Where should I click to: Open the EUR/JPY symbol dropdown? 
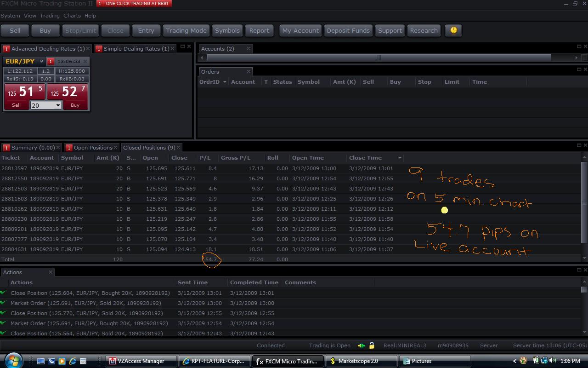pyautogui.click(x=41, y=61)
